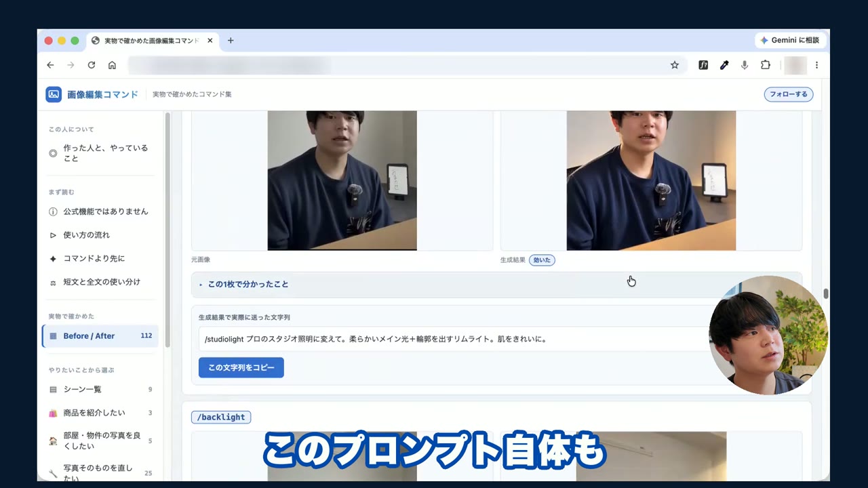
Task: Click the 画像編集コマンド site title link
Action: pos(102,95)
